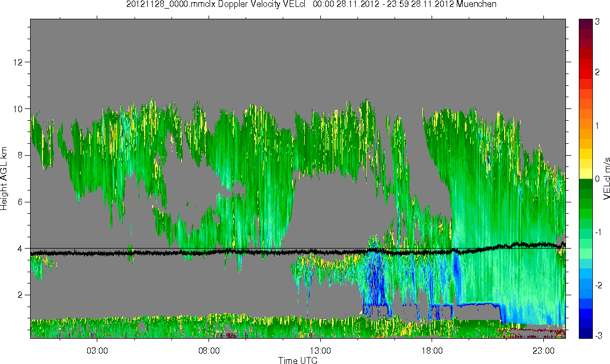
Task: Click the colorbar value -1 label
Action: click(599, 232)
